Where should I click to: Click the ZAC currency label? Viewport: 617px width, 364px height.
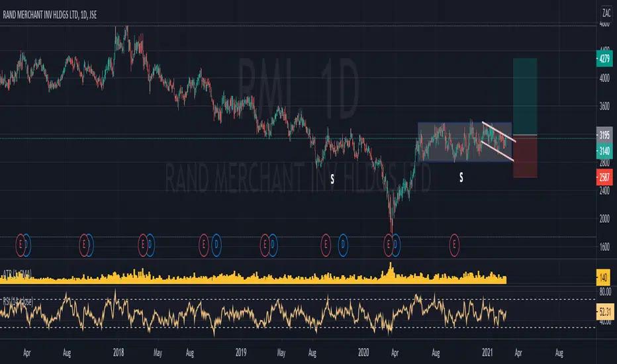click(606, 13)
